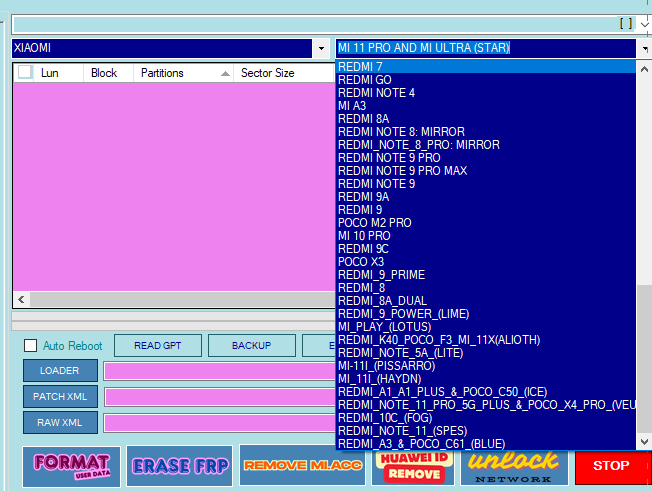Pick REDMI_9_PRIME entry
652x491 pixels.
point(486,275)
